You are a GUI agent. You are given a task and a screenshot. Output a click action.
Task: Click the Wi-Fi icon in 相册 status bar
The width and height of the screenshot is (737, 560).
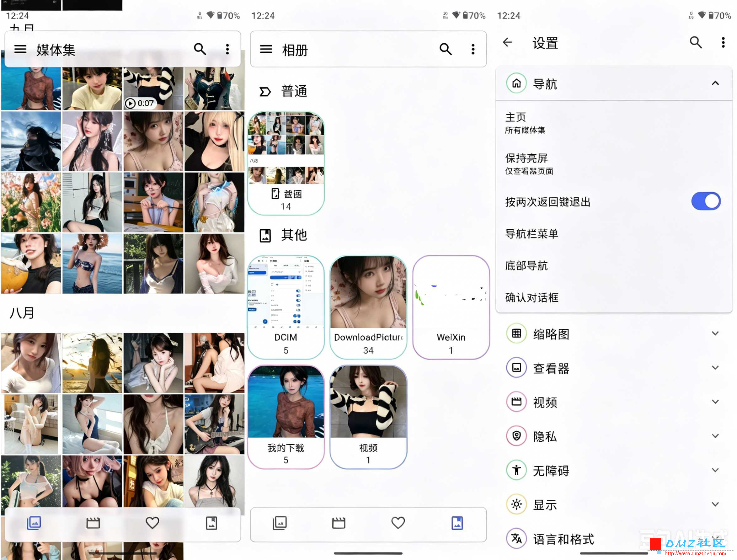[x=456, y=15]
